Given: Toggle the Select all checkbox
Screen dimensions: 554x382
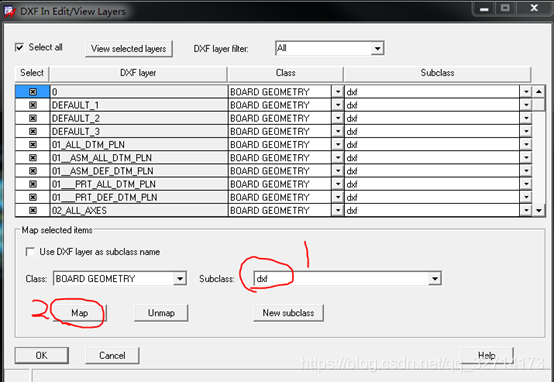Looking at the screenshot, I should click(19, 47).
